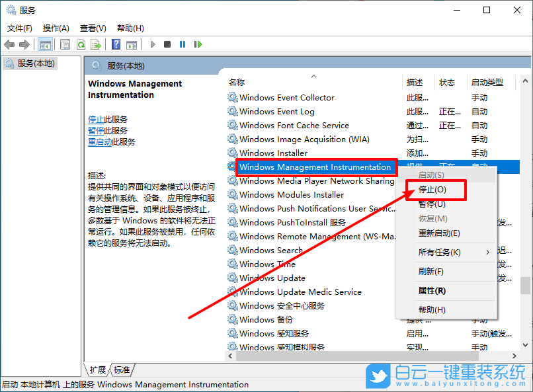Select 停止(O) from the context menu
The height and width of the screenshot is (392, 533).
pos(433,189)
